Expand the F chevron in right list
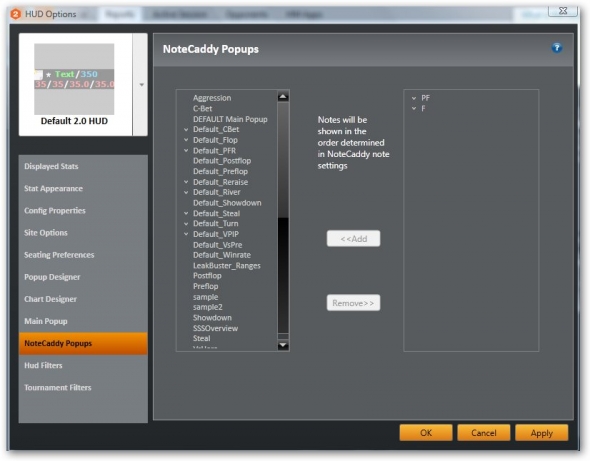 pos(414,108)
